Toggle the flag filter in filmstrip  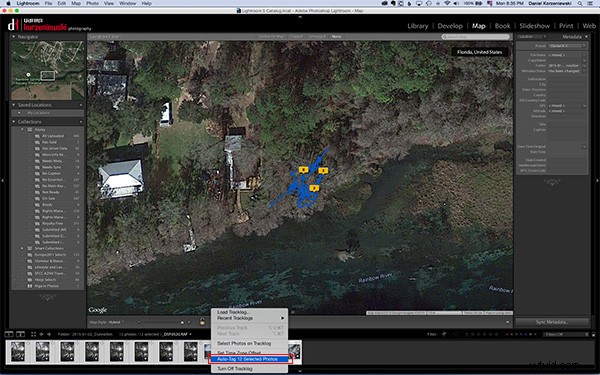click(444, 334)
